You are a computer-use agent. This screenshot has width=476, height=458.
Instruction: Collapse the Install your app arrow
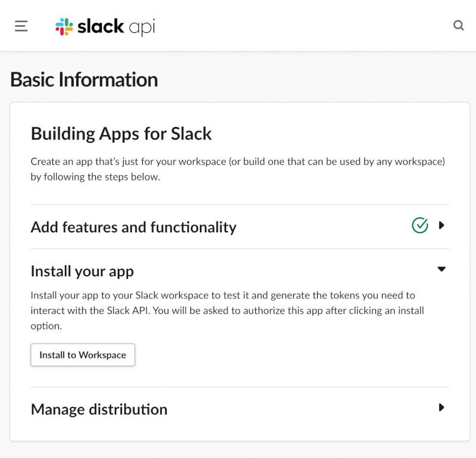pyautogui.click(x=441, y=269)
